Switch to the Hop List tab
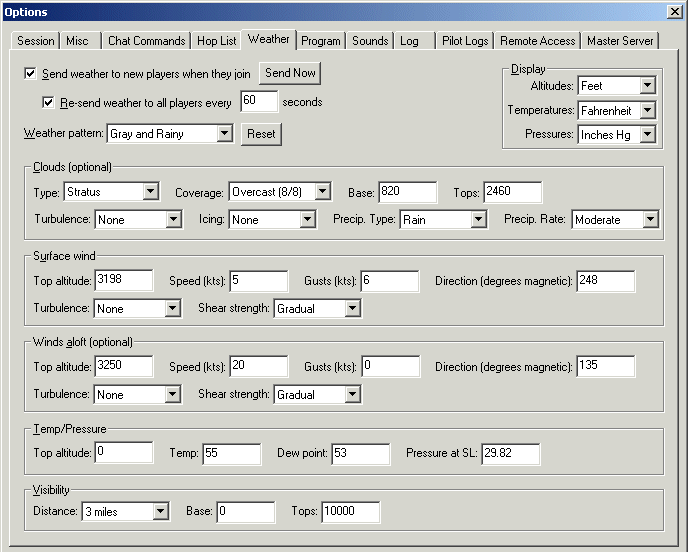The width and height of the screenshot is (688, 552). 216,41
